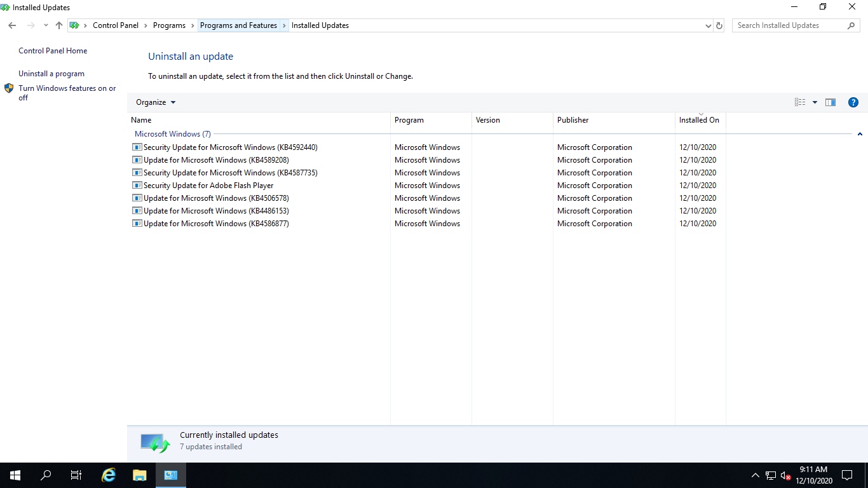Toggle the preview pane icon
This screenshot has width=868, height=488.
click(x=831, y=102)
